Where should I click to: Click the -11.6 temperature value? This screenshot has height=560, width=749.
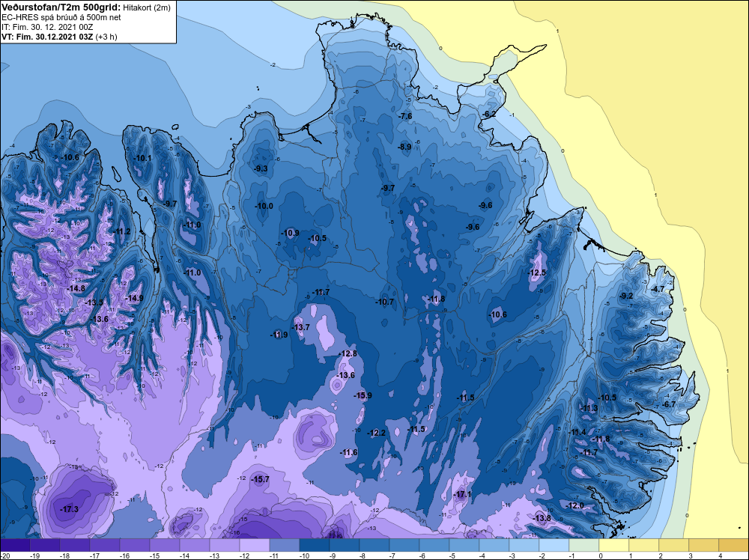click(x=348, y=452)
